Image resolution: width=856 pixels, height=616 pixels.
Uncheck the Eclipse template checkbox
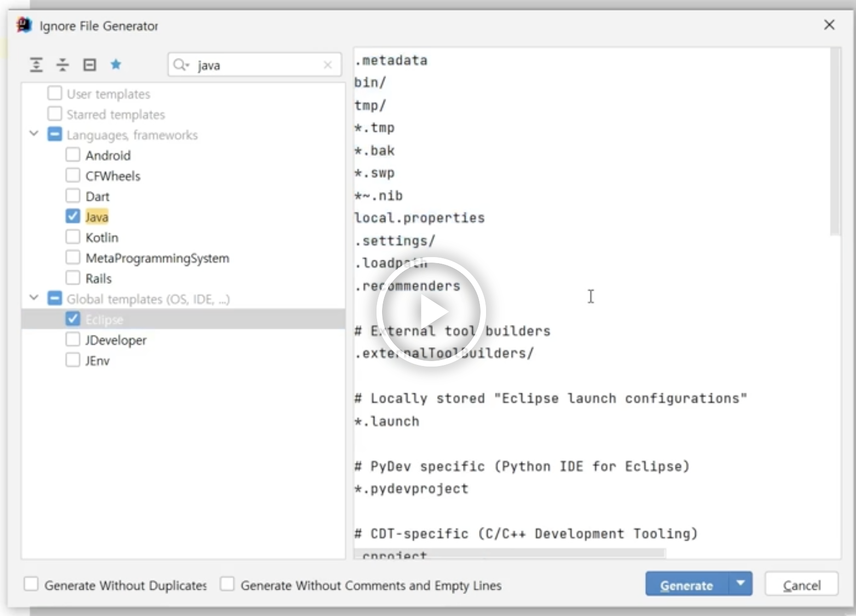73,319
